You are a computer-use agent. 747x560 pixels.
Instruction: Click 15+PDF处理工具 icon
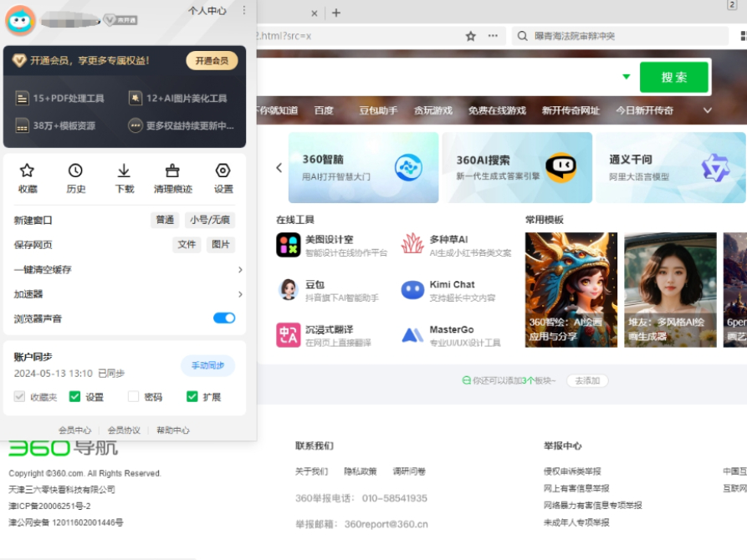tap(22, 98)
